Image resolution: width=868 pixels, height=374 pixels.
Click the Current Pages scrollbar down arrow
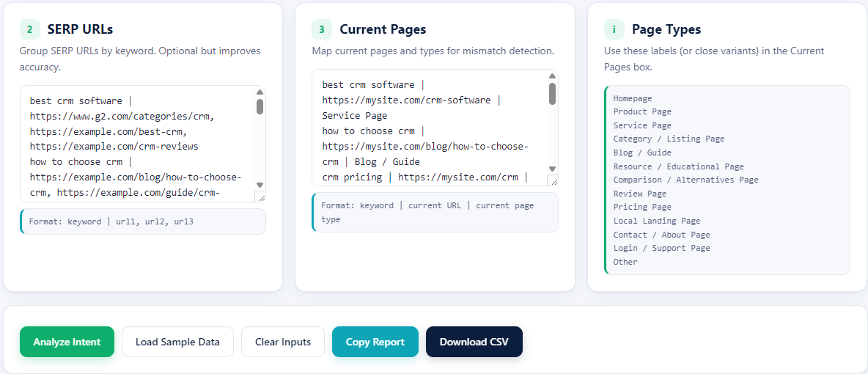(552, 169)
